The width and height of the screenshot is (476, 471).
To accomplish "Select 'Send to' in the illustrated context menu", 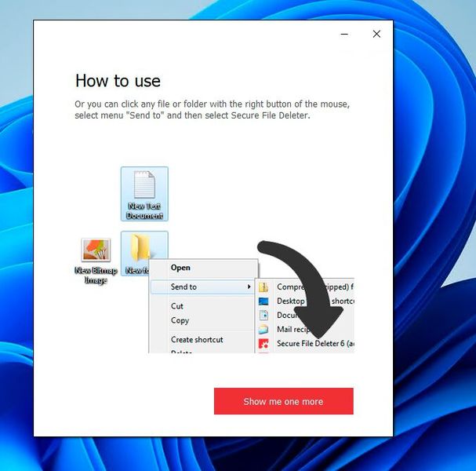I will coord(202,287).
